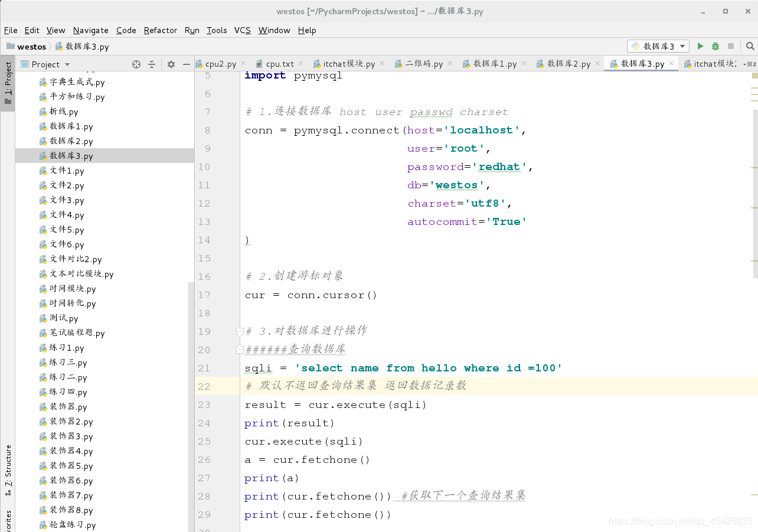Viewport: 758px width, 532px height.
Task: Select 装饰器.py in the project tree
Action: [x=63, y=407]
